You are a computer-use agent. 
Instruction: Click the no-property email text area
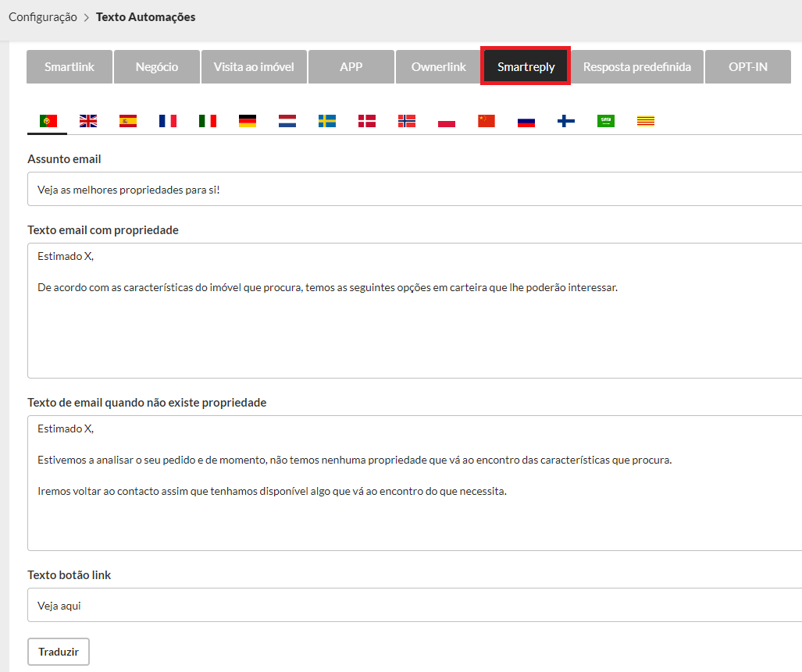pyautogui.click(x=415, y=483)
